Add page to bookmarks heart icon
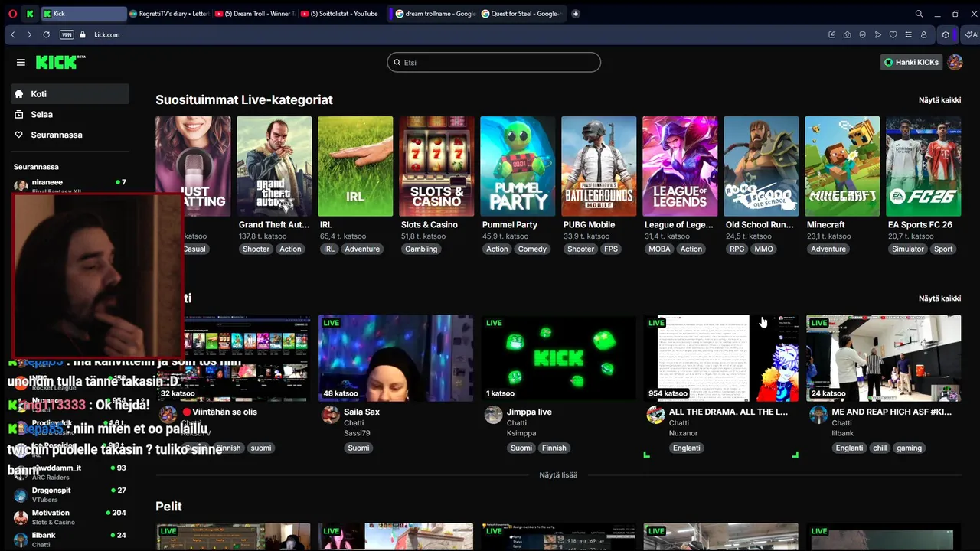The height and width of the screenshot is (551, 980). pyautogui.click(x=893, y=34)
